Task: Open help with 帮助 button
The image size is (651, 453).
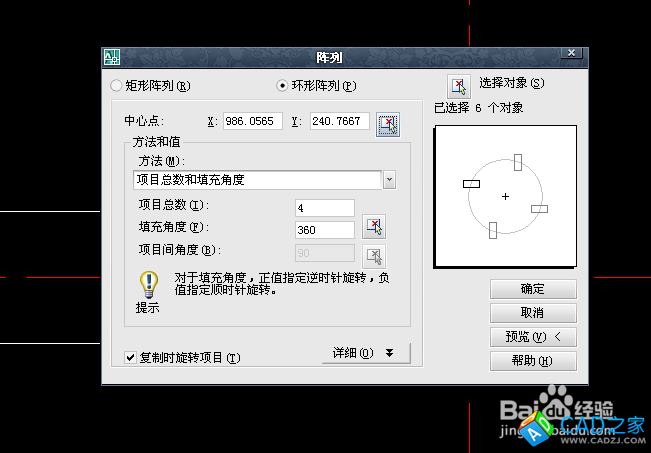Action: [x=533, y=361]
